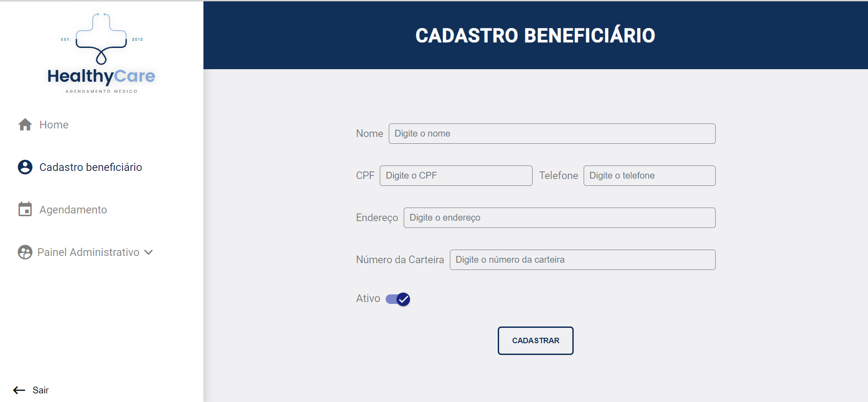868x402 pixels.
Task: Click the Agendamento calendar icon
Action: tap(25, 209)
